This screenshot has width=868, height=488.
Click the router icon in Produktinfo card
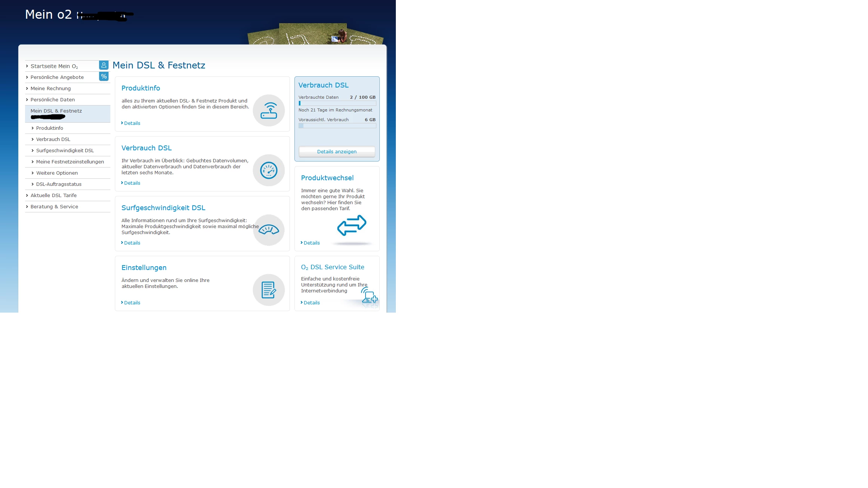(269, 110)
